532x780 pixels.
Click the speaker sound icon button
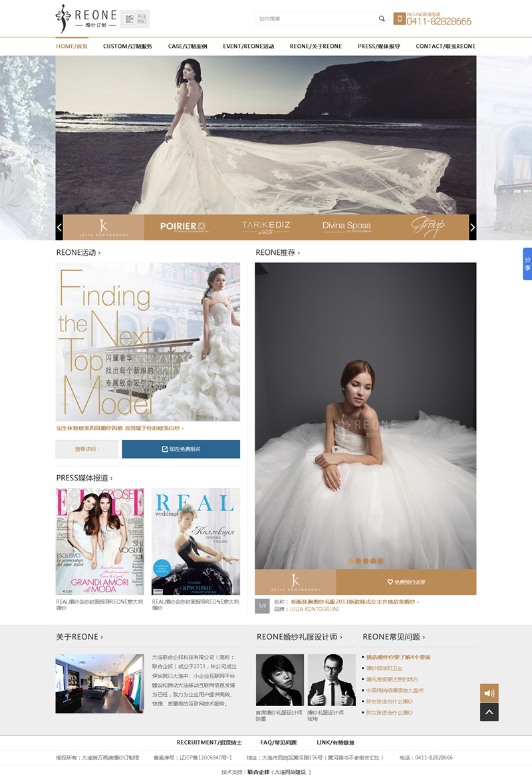pos(489,693)
